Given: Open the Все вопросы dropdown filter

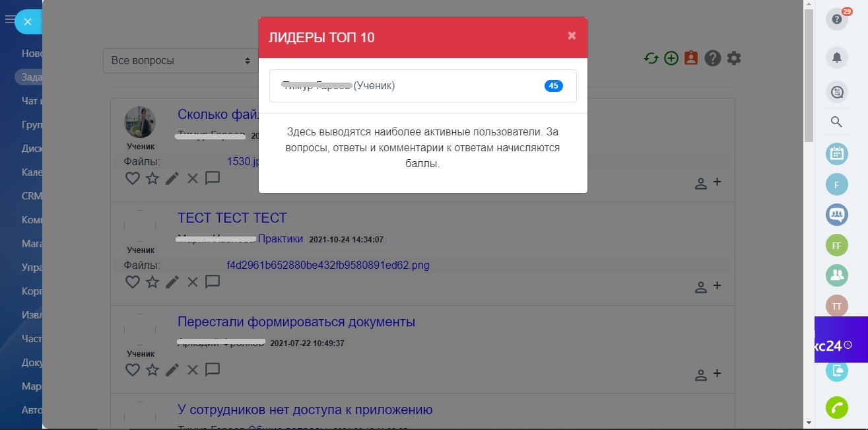Looking at the screenshot, I should coord(180,61).
